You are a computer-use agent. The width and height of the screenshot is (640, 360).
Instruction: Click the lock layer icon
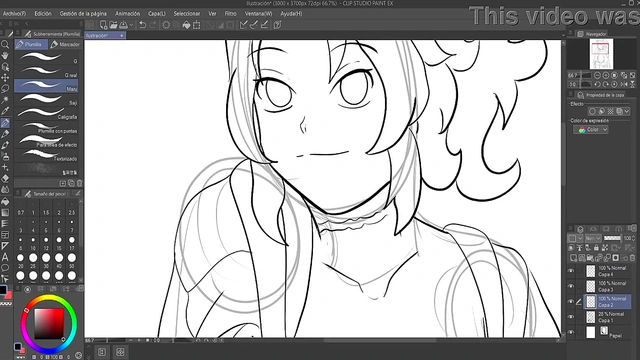click(x=596, y=248)
